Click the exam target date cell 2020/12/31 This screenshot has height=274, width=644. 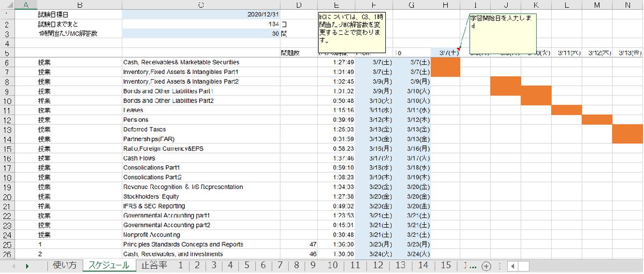[x=201, y=14]
